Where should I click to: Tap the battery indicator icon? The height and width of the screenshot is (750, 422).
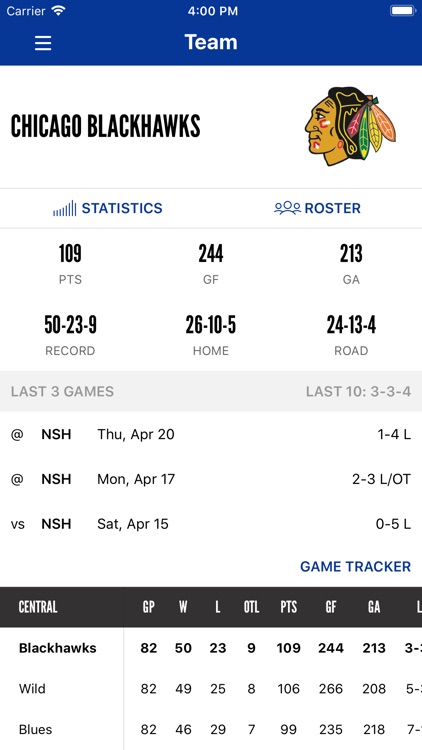click(x=403, y=11)
